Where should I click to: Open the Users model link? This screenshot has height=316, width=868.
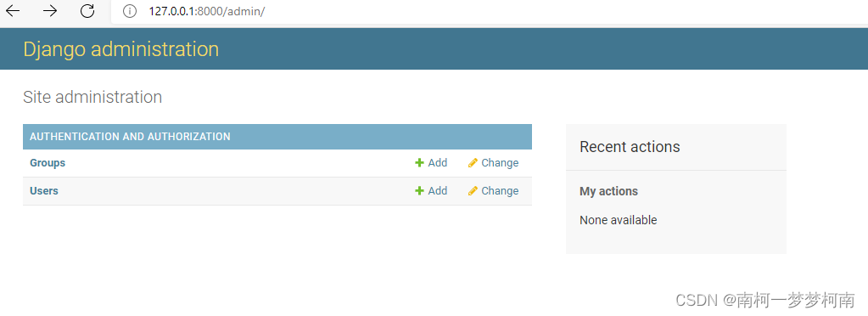44,191
